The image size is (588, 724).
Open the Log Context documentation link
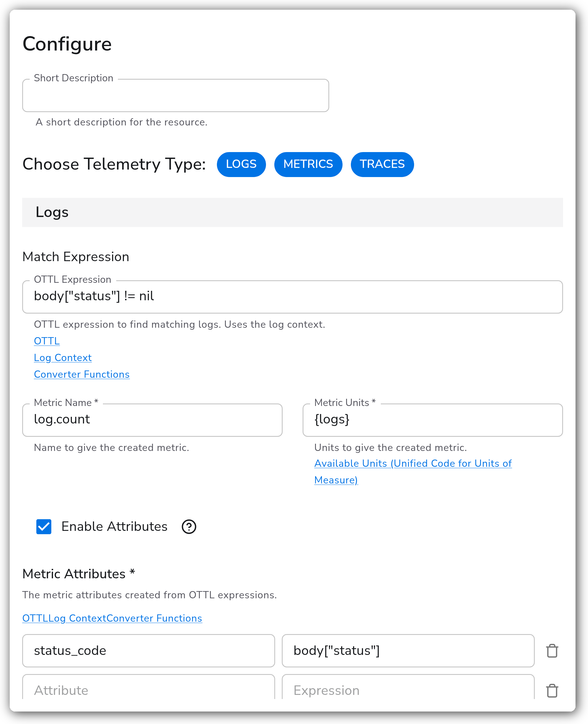coord(63,358)
